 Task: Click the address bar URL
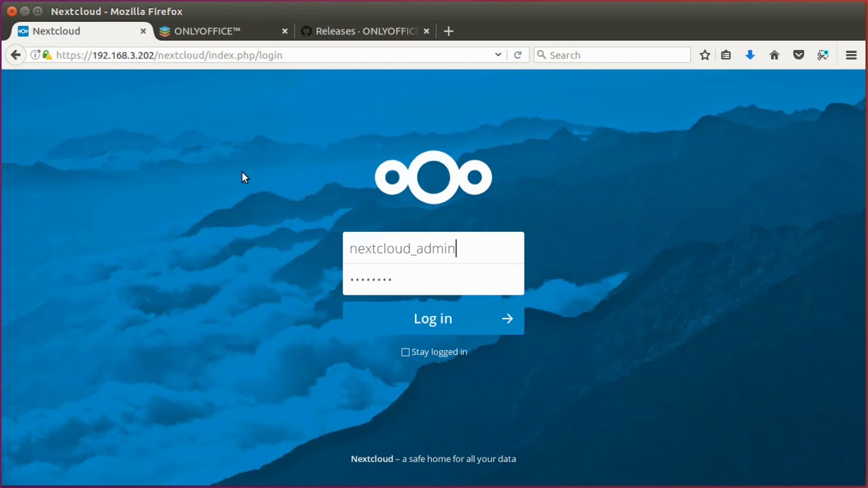pyautogui.click(x=170, y=55)
